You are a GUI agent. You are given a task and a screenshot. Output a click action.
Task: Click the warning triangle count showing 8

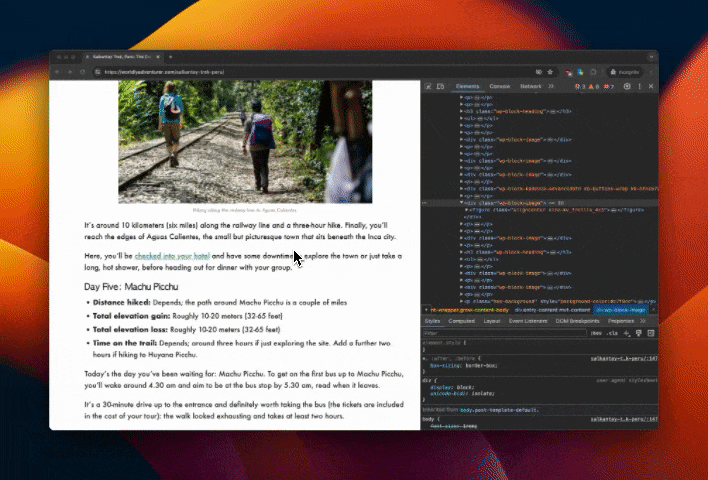click(594, 87)
